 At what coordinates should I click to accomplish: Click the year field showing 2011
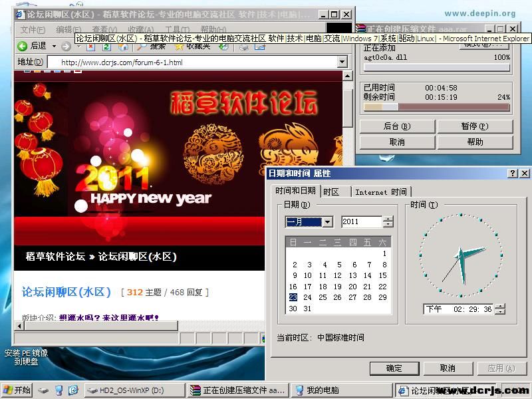[361, 222]
